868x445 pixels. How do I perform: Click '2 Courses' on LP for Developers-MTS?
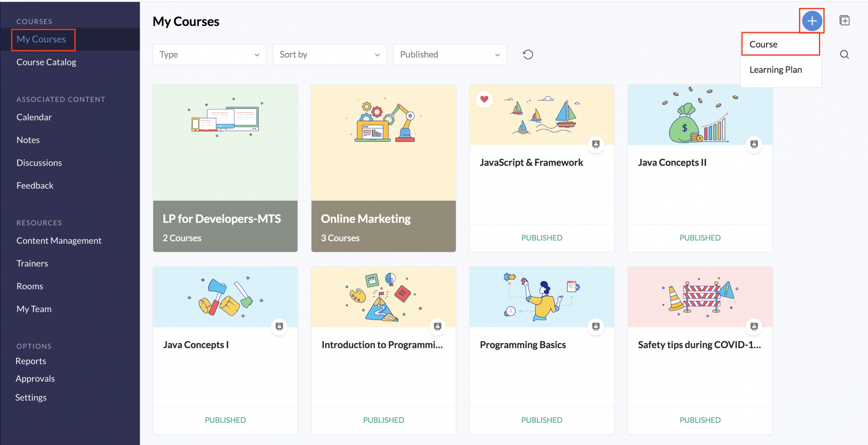(182, 238)
